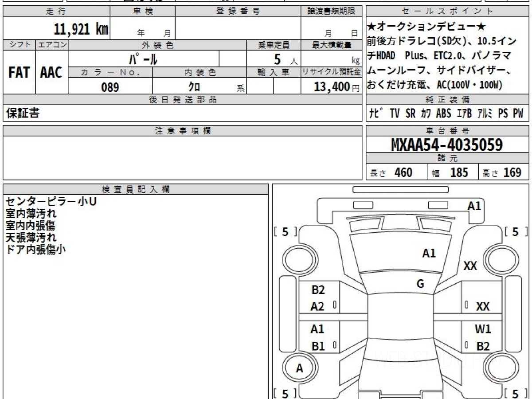Select the 室内薄汚れ note
532x399 pixels.
tap(31, 213)
